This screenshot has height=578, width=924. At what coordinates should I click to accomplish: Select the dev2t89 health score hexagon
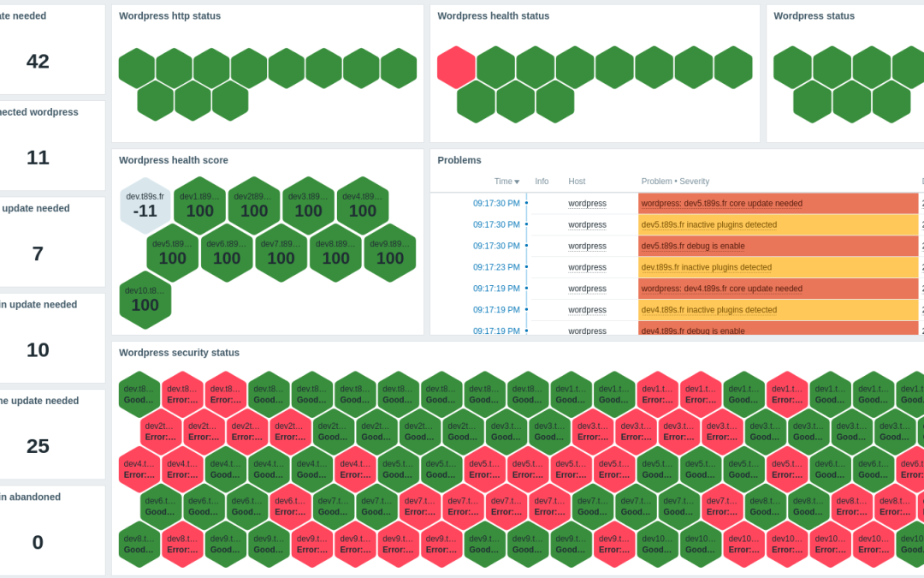point(254,206)
